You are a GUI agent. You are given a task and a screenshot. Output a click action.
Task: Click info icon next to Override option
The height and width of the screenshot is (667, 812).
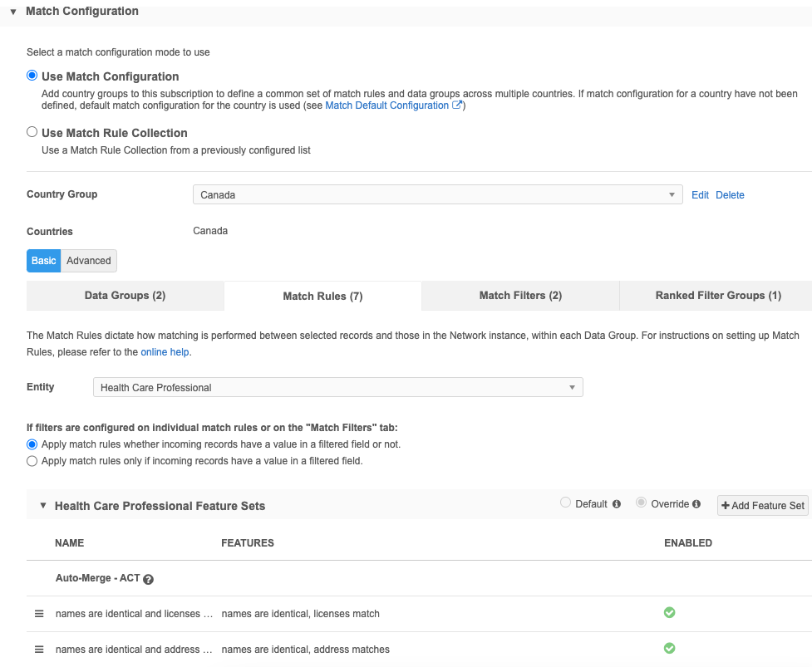pyautogui.click(x=696, y=504)
